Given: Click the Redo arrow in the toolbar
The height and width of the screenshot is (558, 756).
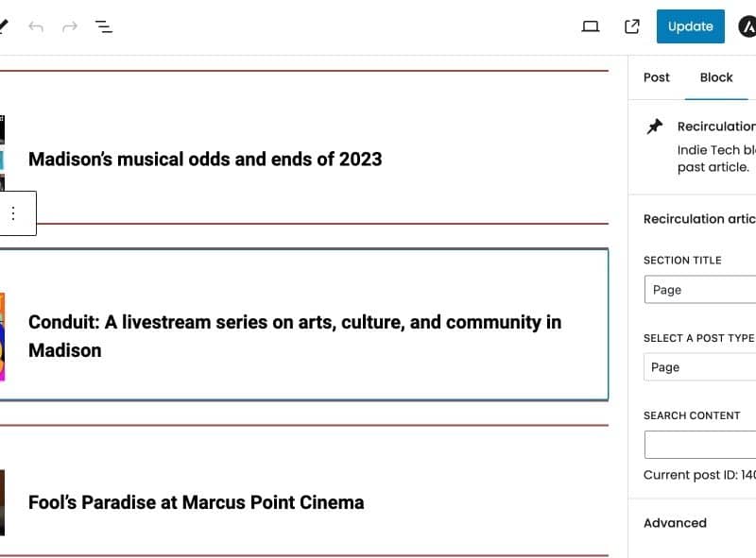Looking at the screenshot, I should point(69,26).
